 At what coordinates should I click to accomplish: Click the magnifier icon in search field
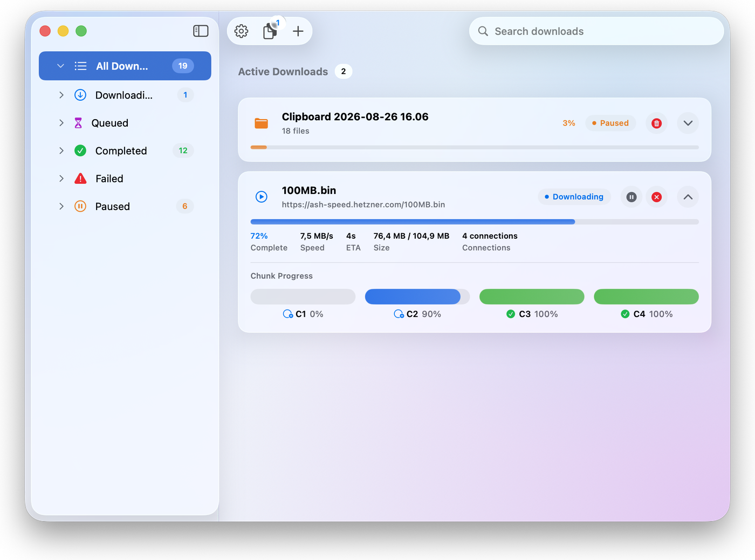click(483, 31)
